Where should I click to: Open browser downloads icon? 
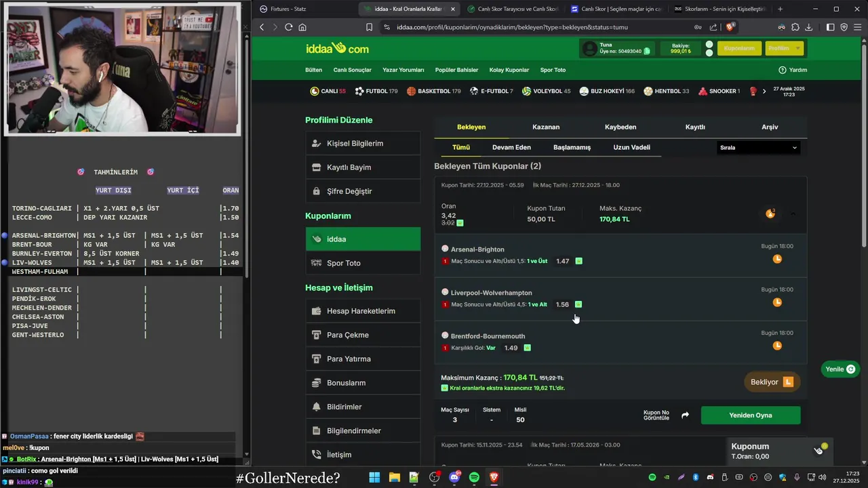point(808,27)
